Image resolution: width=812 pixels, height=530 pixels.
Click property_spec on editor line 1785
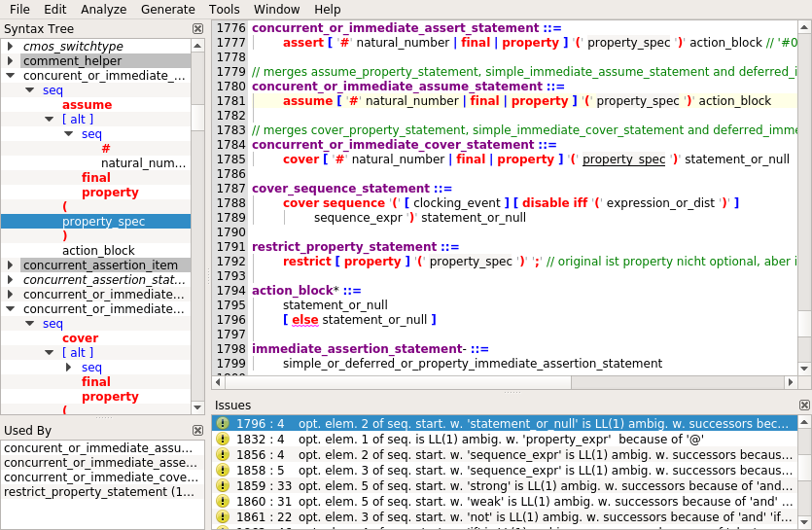(x=623, y=159)
